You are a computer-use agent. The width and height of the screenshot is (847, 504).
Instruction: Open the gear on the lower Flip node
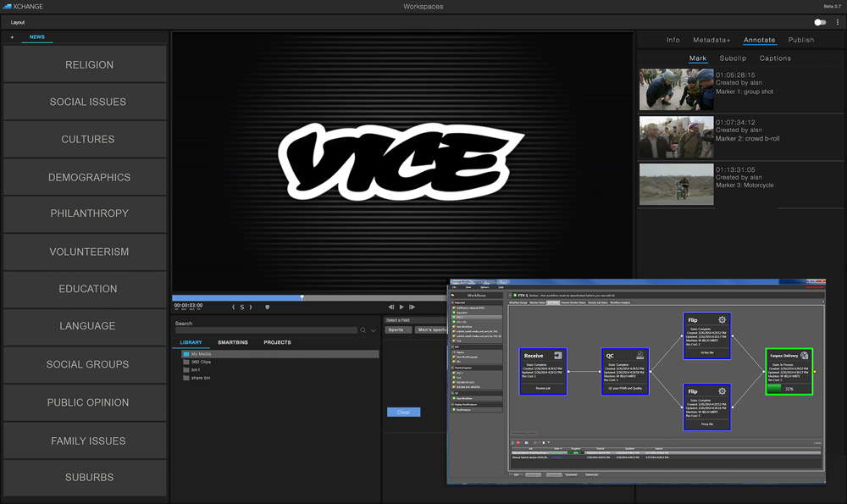[722, 391]
